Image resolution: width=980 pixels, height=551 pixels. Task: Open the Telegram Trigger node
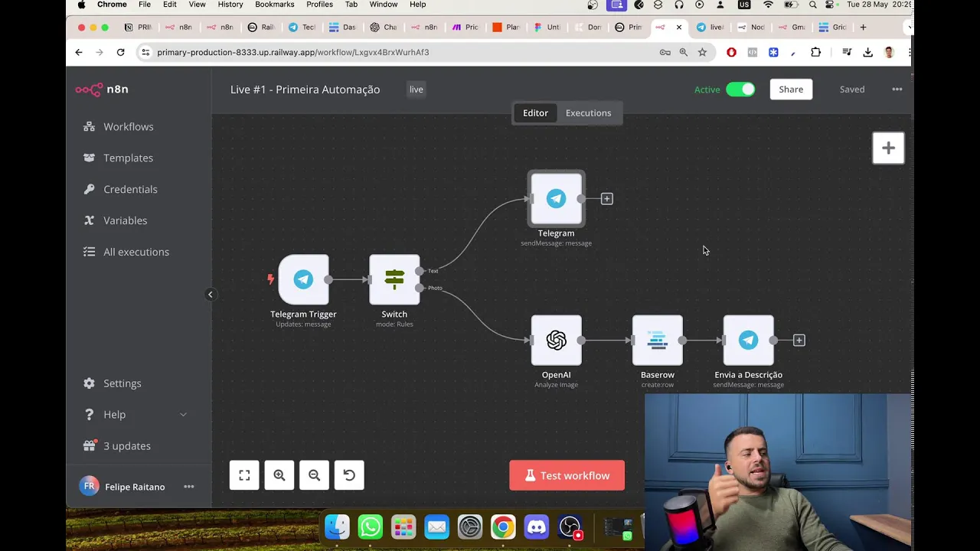[x=303, y=279]
